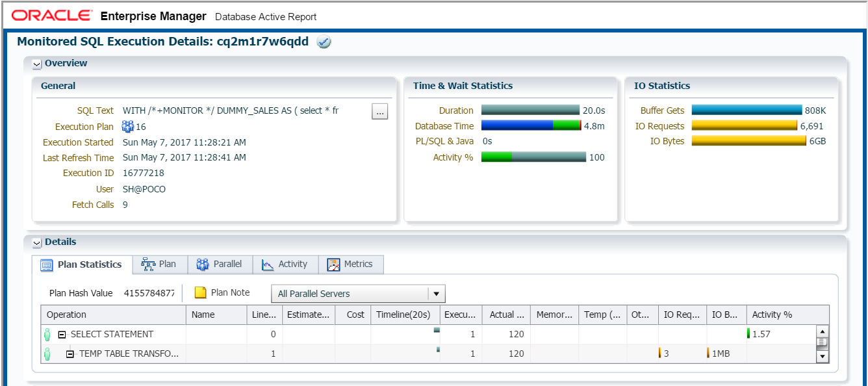Click the Activity % bar showing 100
Image resolution: width=868 pixels, height=386 pixels.
point(533,157)
